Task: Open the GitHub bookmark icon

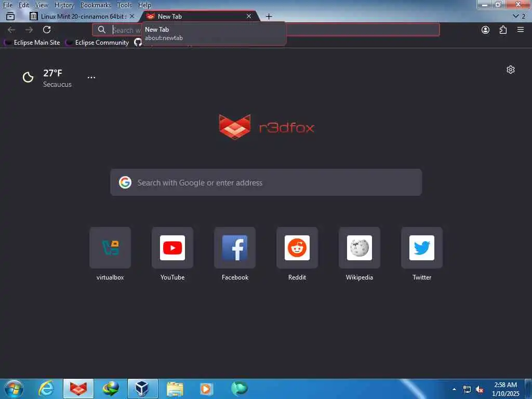Action: point(138,43)
